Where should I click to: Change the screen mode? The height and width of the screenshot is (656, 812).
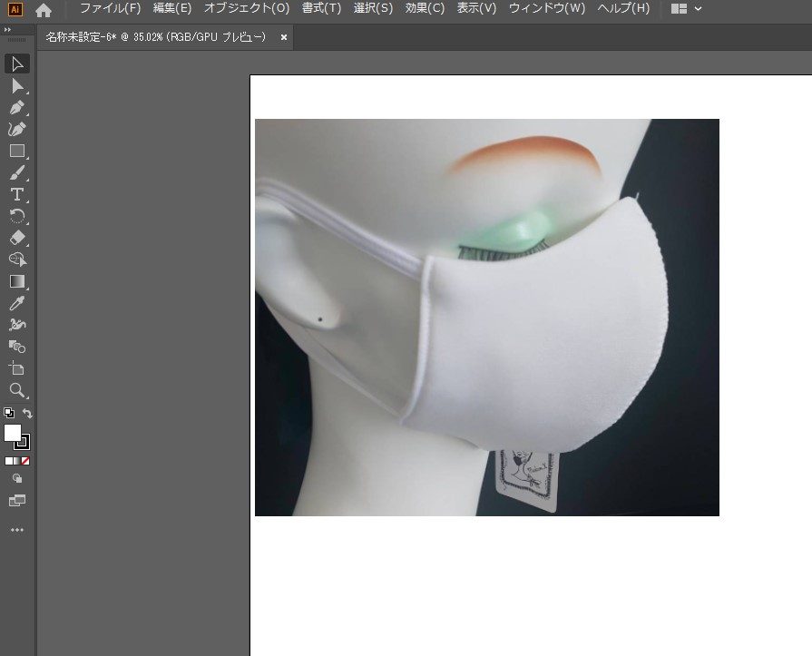[x=17, y=500]
